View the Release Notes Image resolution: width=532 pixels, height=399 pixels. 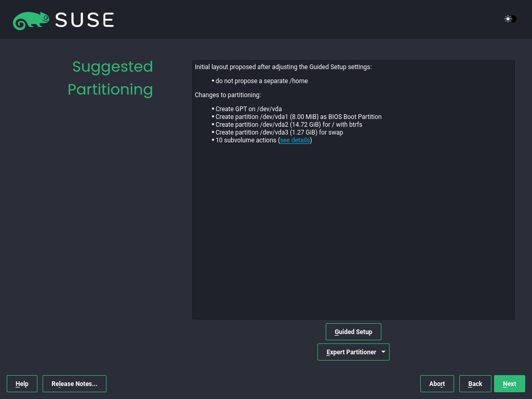(74, 383)
